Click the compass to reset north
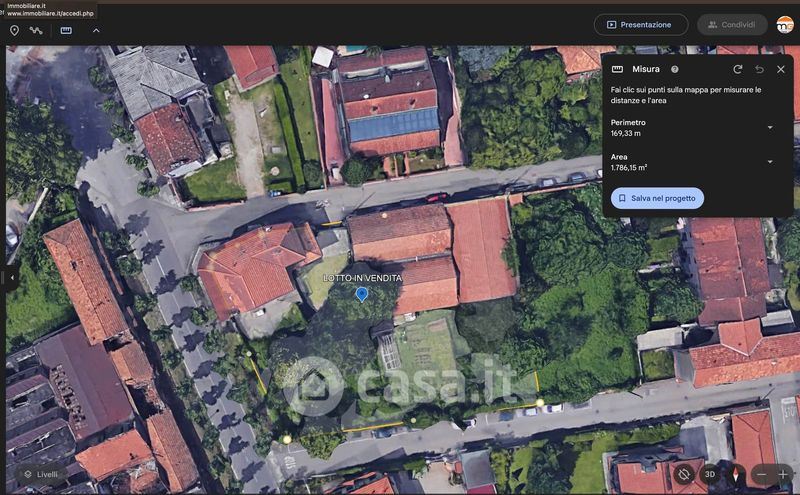Viewport: 800px width, 495px height. click(x=735, y=474)
